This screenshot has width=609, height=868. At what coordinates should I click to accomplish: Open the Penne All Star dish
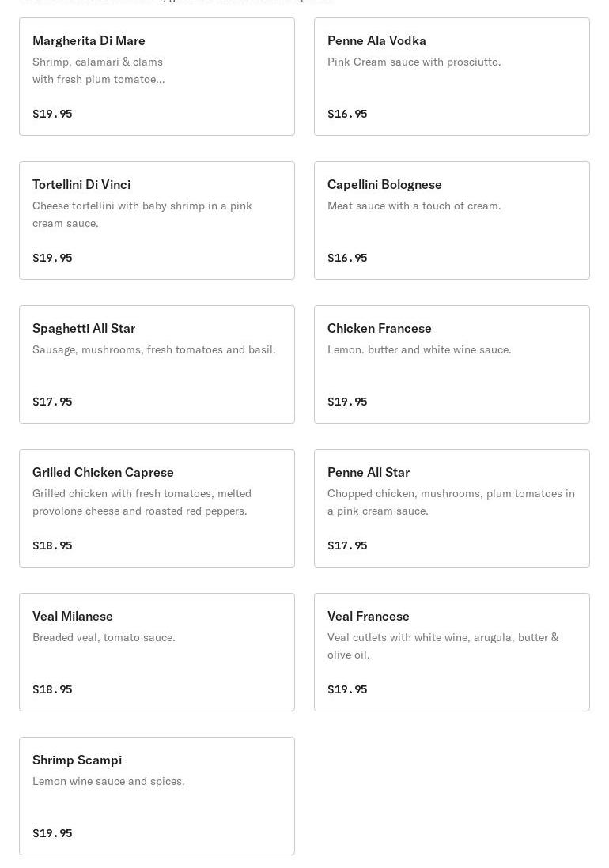[452, 508]
